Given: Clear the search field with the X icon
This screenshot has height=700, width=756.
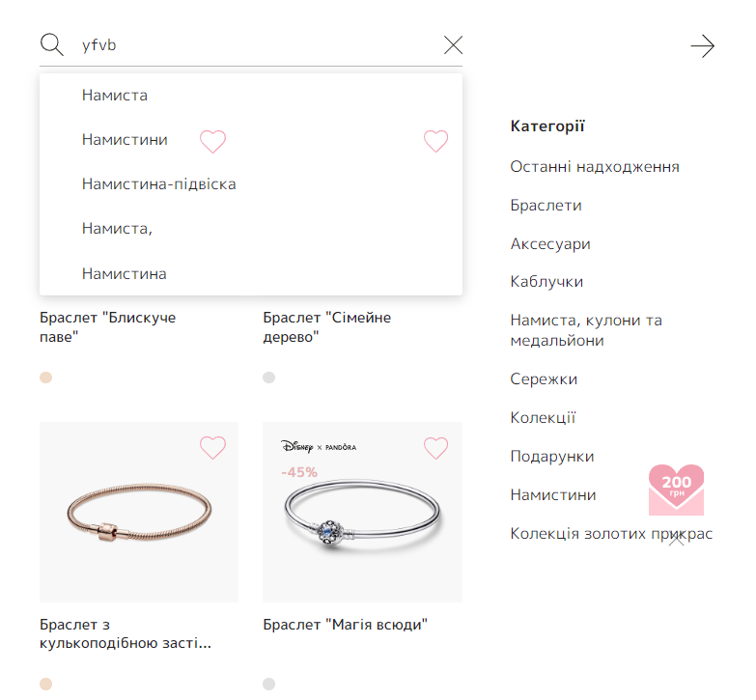Looking at the screenshot, I should [453, 45].
